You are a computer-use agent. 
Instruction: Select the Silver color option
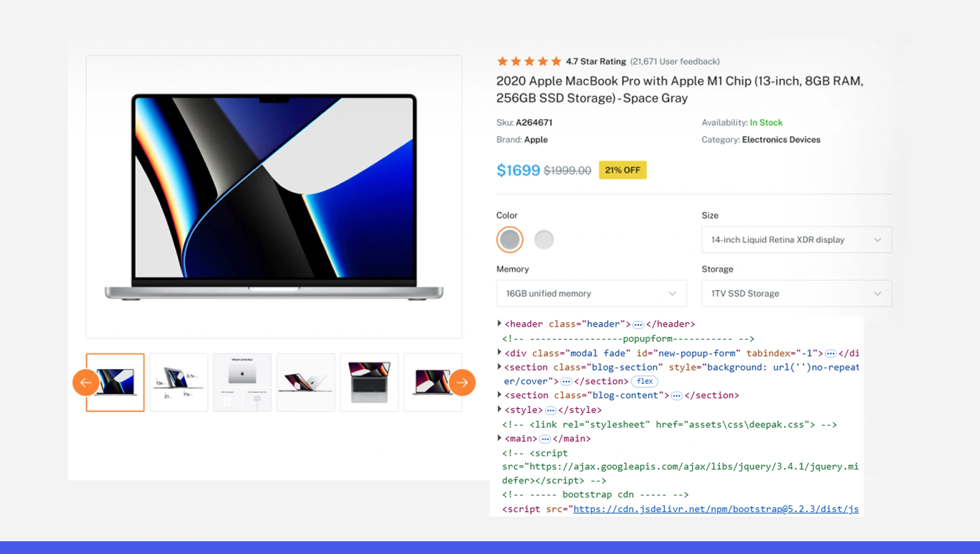(x=544, y=240)
